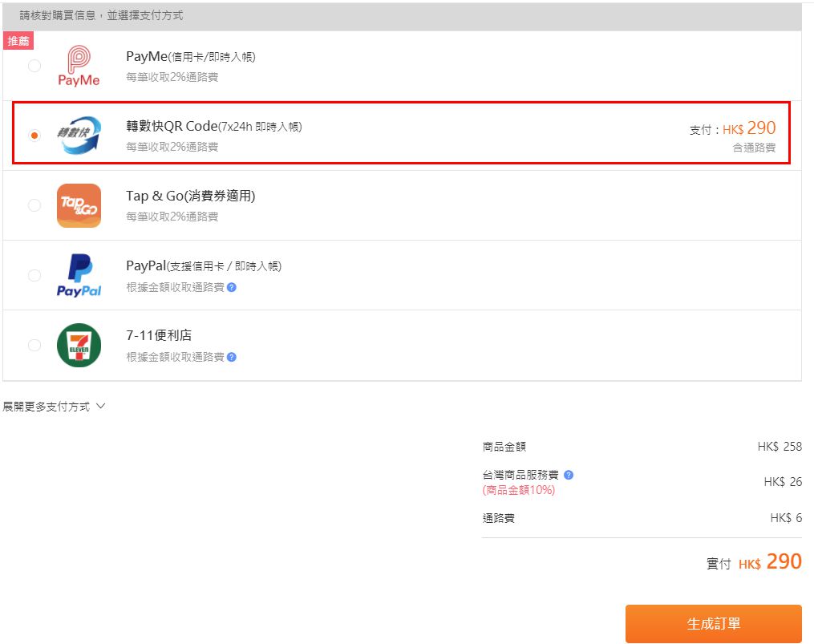Image resolution: width=814 pixels, height=644 pixels.
Task: Click the 轉數快 FPS logo icon
Action: pyautogui.click(x=79, y=135)
